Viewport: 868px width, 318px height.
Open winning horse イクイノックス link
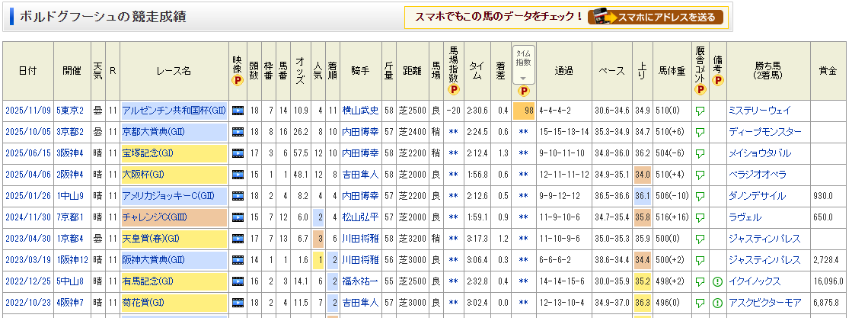point(757,281)
